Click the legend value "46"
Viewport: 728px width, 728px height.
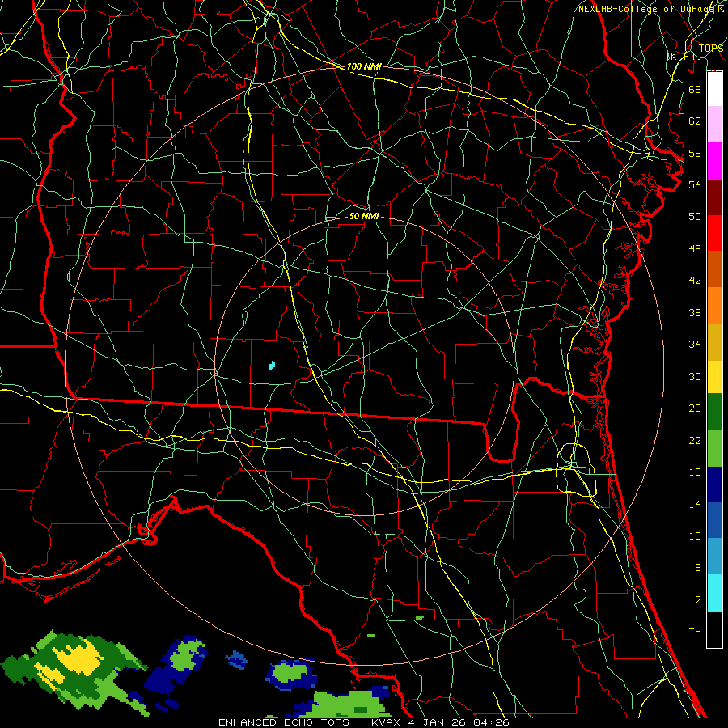695,248
